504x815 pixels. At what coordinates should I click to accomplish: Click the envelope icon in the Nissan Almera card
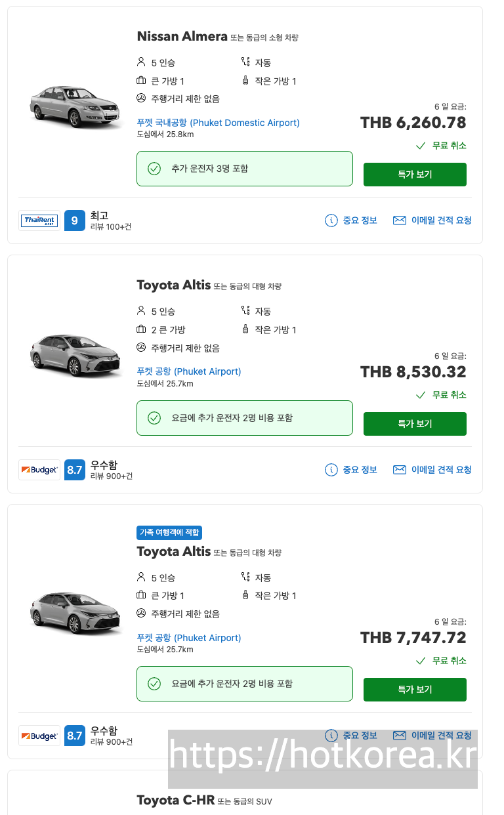400,220
